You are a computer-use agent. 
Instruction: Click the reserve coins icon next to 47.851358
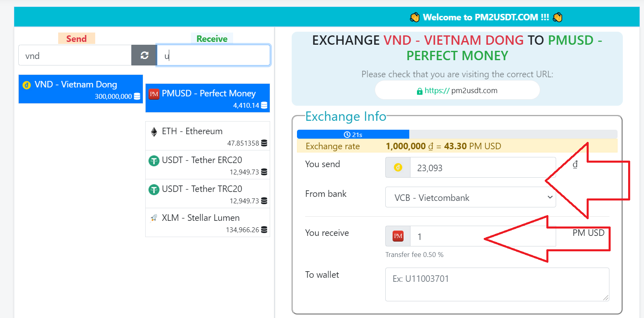[264, 143]
